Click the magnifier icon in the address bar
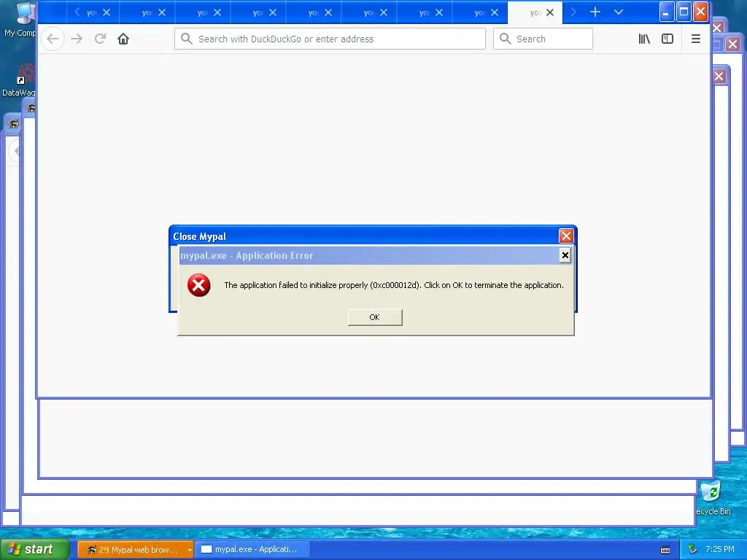The width and height of the screenshot is (747, 560). click(187, 39)
